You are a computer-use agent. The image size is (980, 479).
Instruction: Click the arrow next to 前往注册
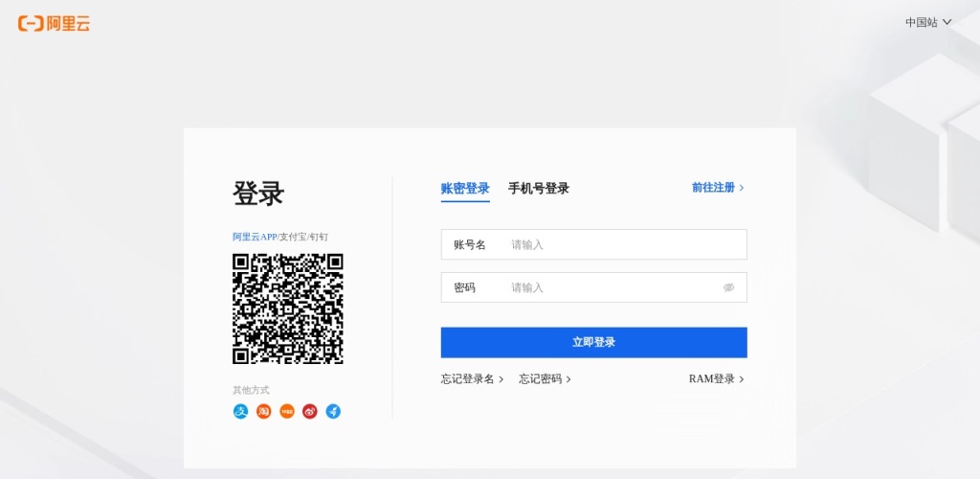(742, 188)
